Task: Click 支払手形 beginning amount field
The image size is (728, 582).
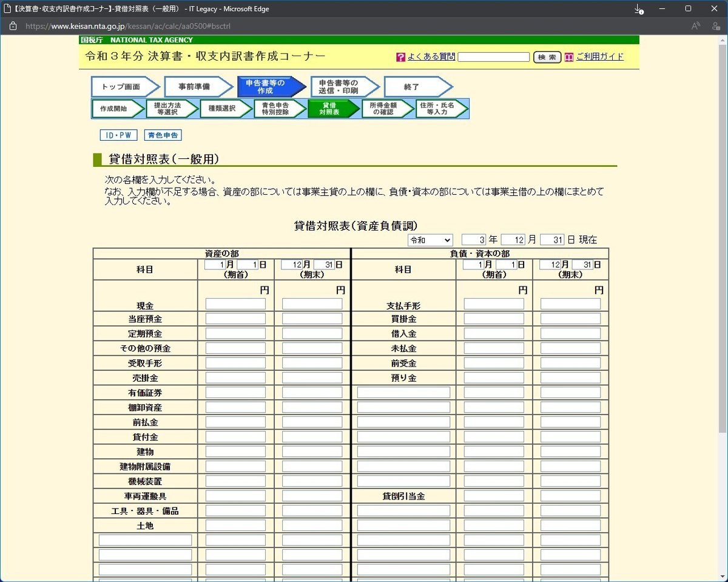Action: click(x=494, y=304)
